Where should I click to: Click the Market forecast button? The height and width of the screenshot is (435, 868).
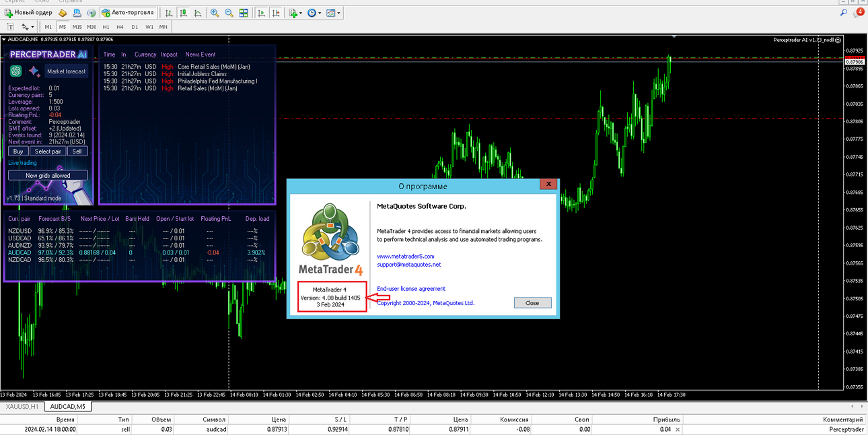[x=67, y=71]
